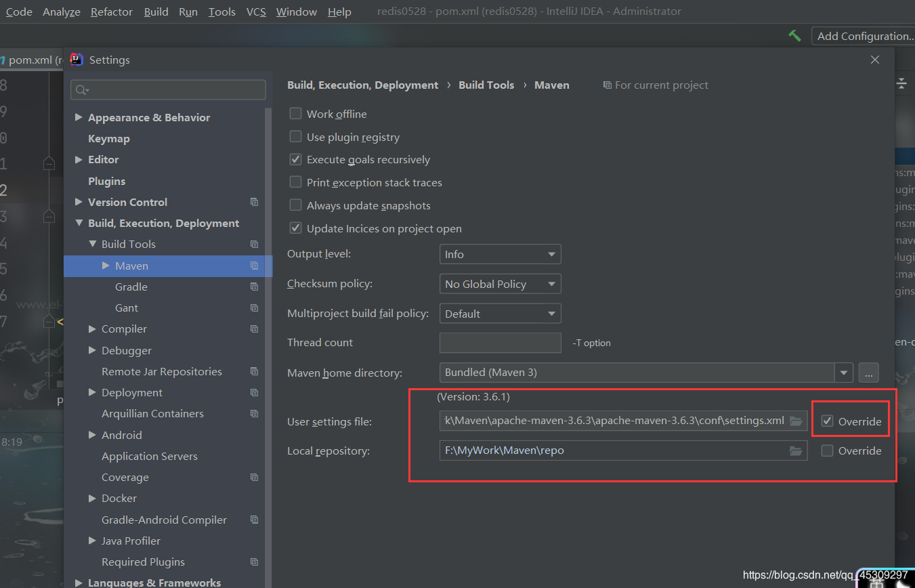Expand the Version Control node

click(x=79, y=202)
